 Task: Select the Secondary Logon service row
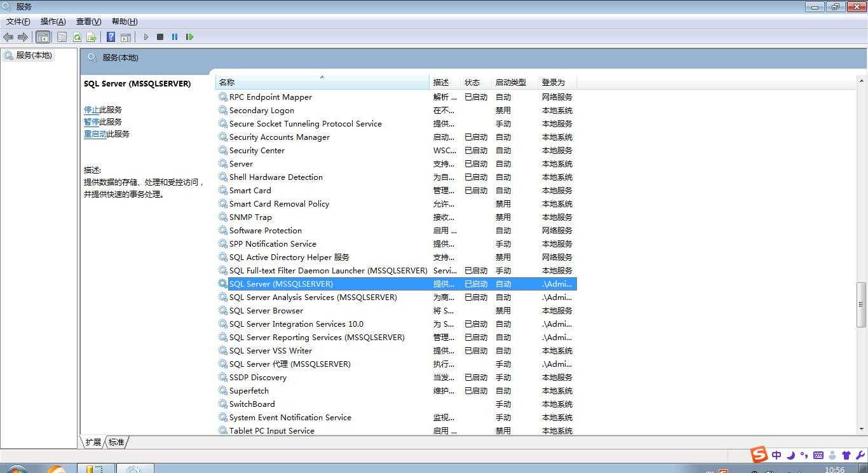pos(397,110)
